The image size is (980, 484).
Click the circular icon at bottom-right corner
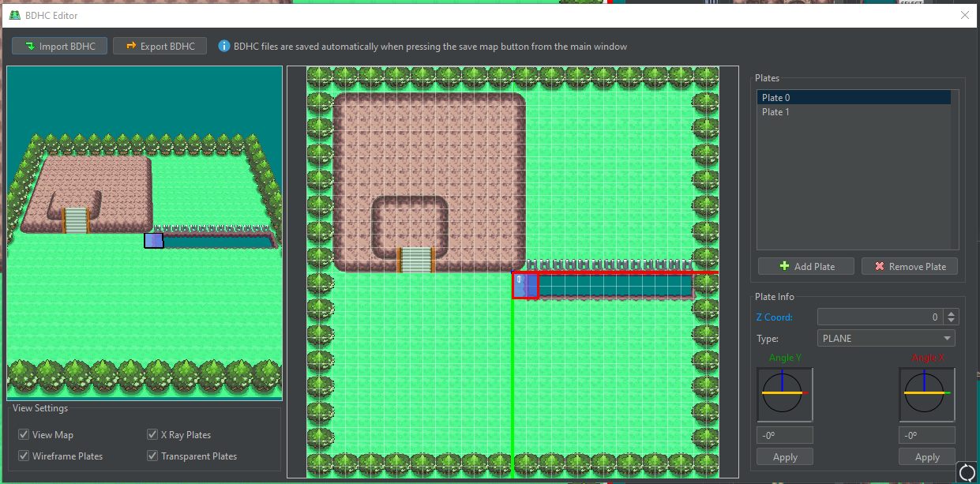click(967, 472)
